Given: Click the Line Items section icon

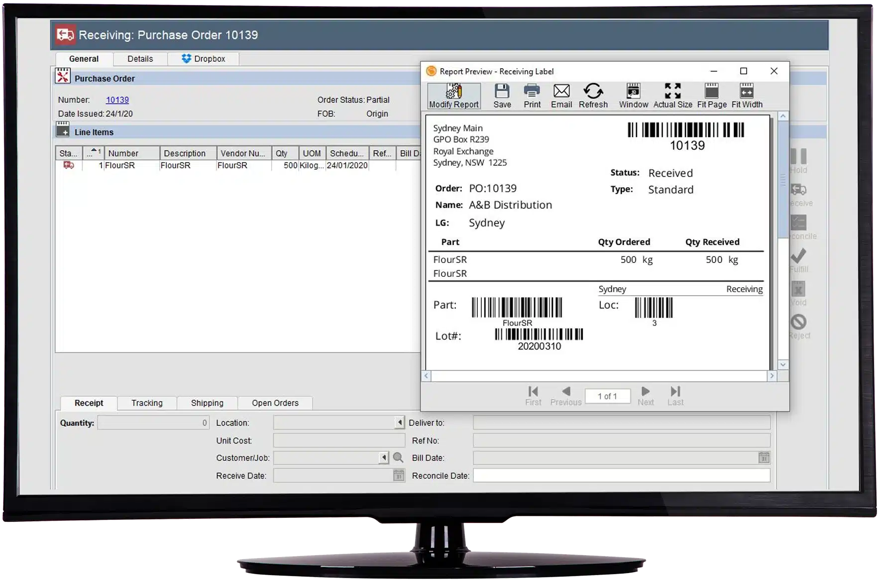Looking at the screenshot, I should pyautogui.click(x=63, y=129).
